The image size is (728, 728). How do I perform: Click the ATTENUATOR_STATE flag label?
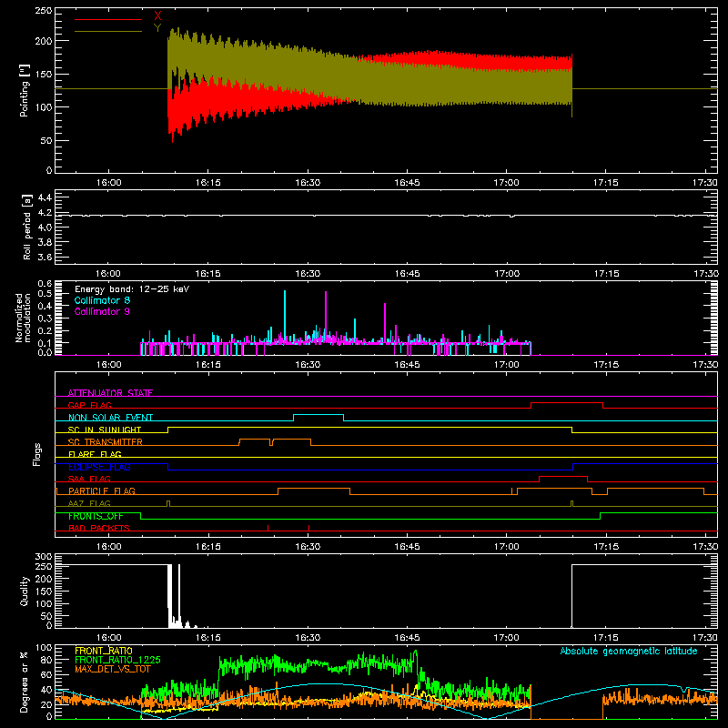[110, 393]
